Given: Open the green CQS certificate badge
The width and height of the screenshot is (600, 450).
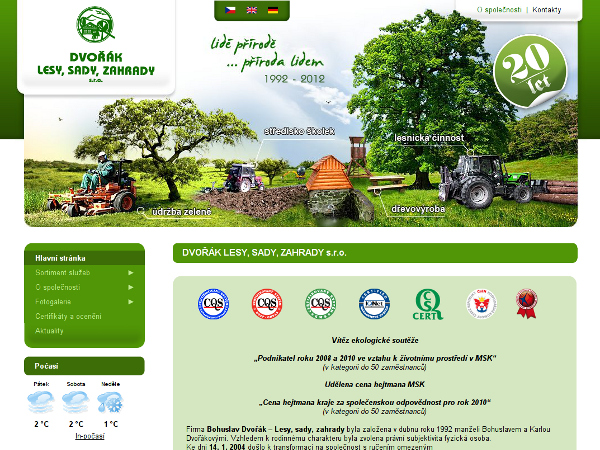Looking at the screenshot, I should click(x=321, y=304).
